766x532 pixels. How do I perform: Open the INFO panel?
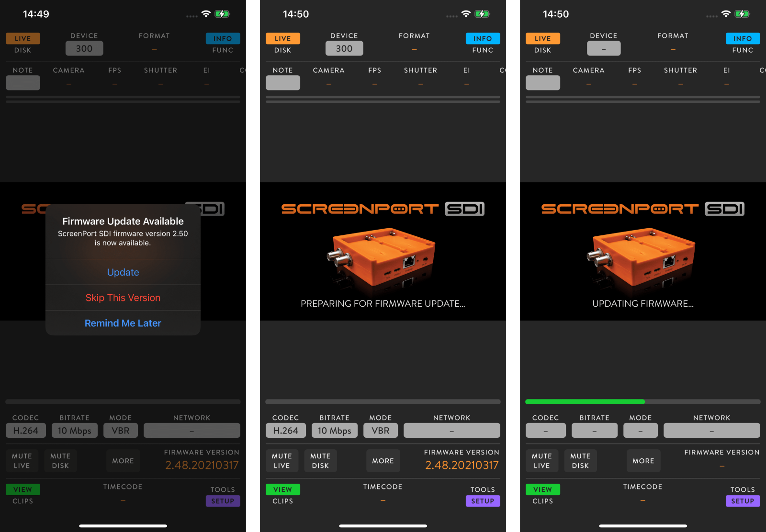(223, 38)
